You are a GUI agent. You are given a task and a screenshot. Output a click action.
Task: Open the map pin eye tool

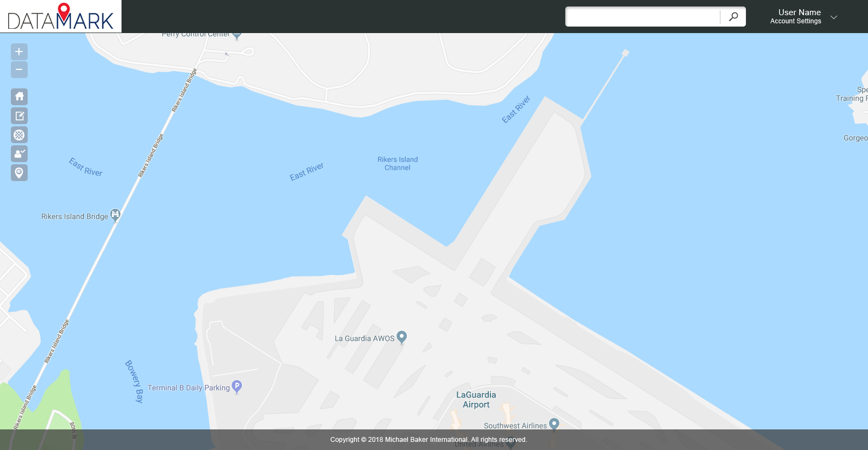(x=19, y=172)
